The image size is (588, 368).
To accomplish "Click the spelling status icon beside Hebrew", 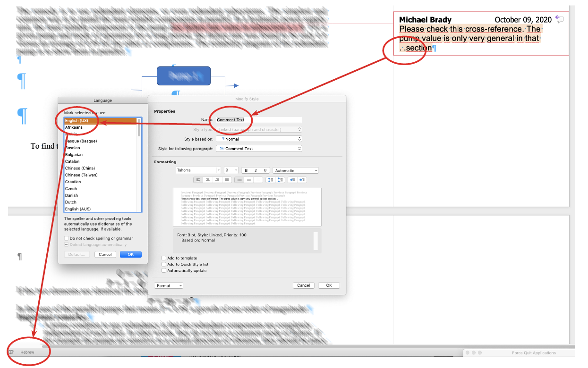I will 11,352.
